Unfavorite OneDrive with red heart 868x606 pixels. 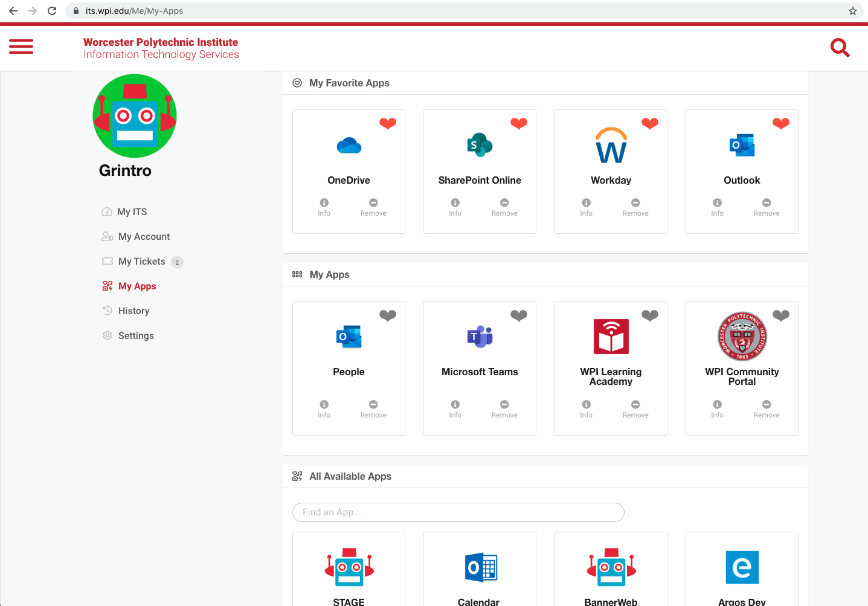pos(388,123)
